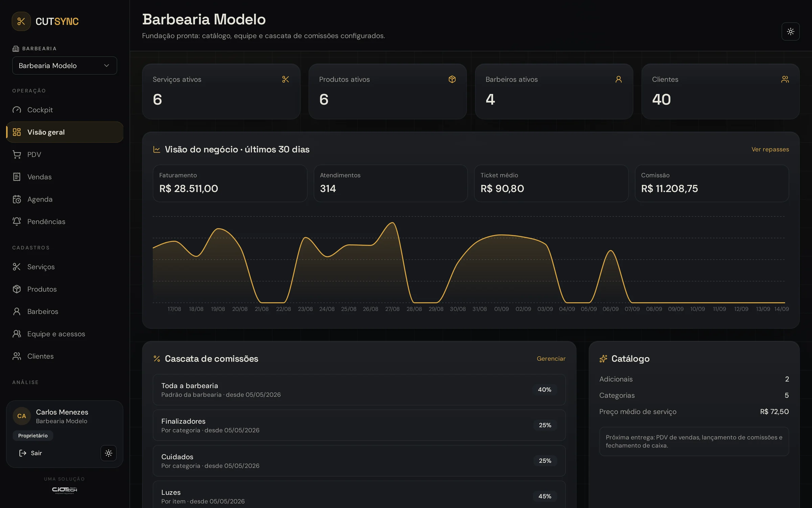This screenshot has height=508, width=812.
Task: Select the Toda a barbearia commission row
Action: [x=359, y=390]
